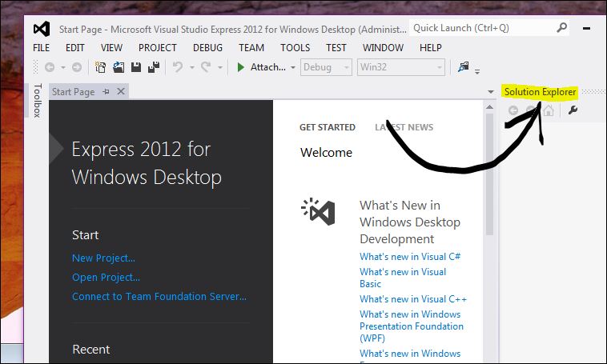
Task: Click the New Project toolbar icon
Action: 100,67
